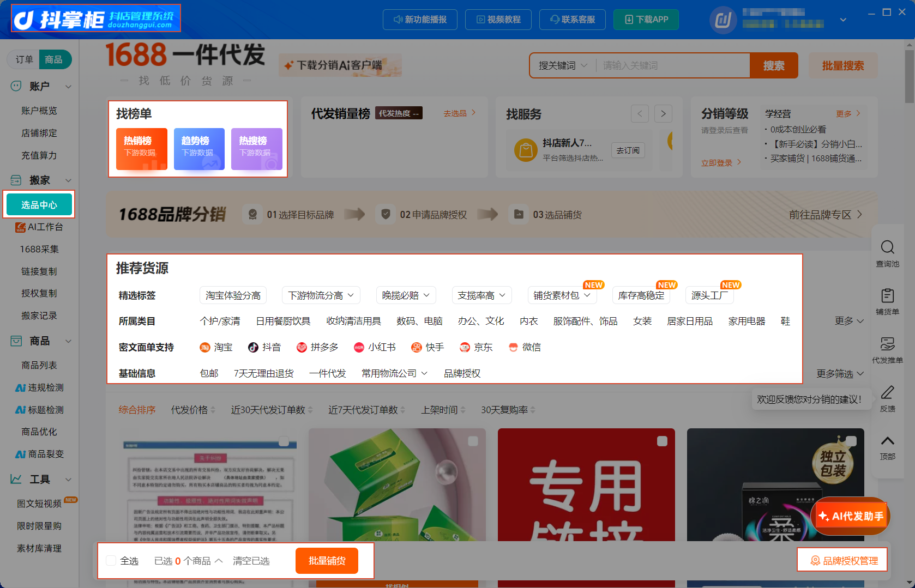Open the 趋势榜 blue ranking tile
This screenshot has height=588, width=915.
[199, 149]
